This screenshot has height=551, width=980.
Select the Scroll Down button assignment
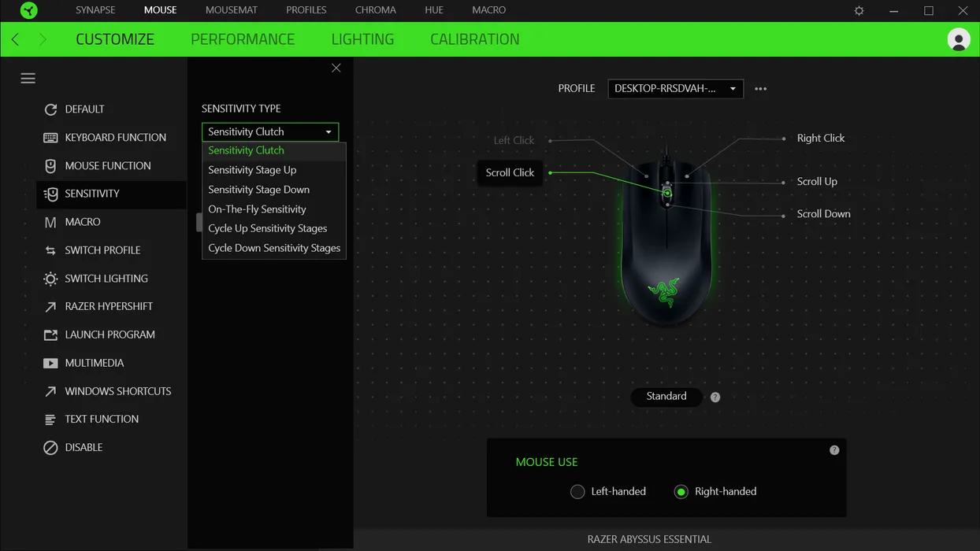(823, 214)
